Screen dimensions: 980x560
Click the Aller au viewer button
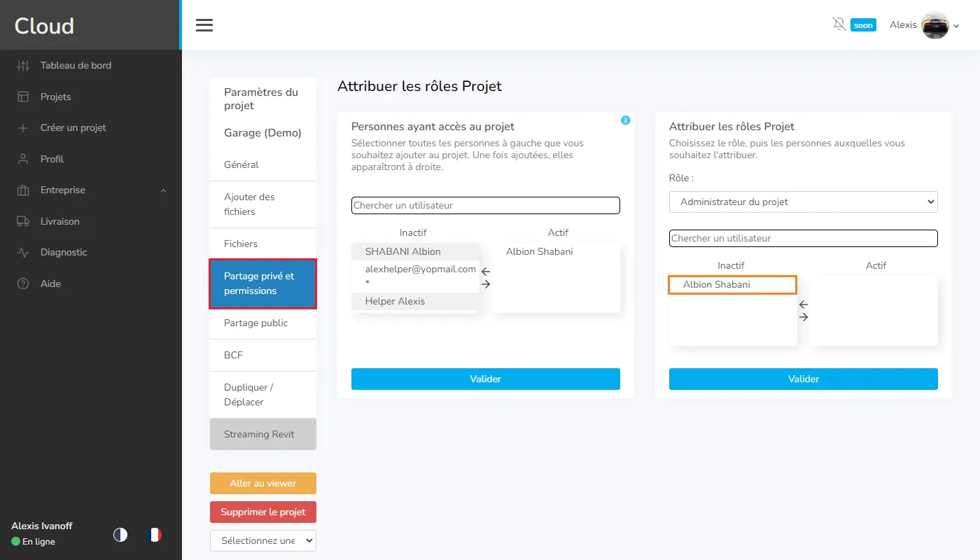tap(263, 483)
